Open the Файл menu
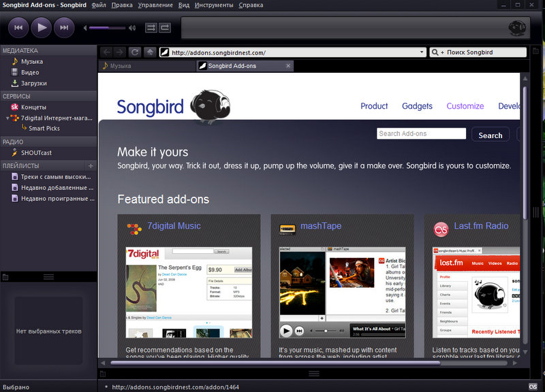 coord(99,5)
